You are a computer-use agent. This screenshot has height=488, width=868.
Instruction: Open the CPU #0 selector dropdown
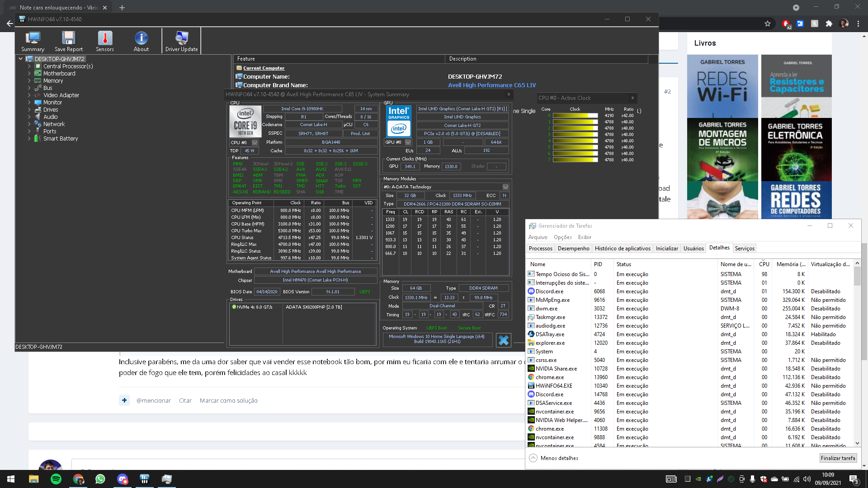[255, 142]
